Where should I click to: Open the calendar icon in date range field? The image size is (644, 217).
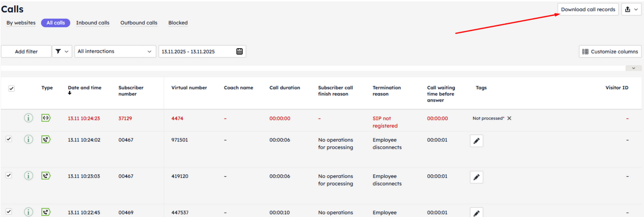click(x=240, y=51)
